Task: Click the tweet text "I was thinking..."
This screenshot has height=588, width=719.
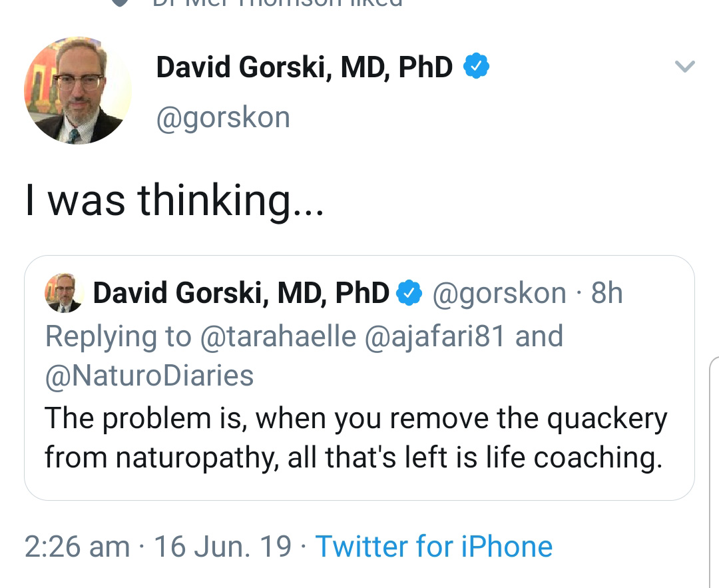Action: pos(174,200)
